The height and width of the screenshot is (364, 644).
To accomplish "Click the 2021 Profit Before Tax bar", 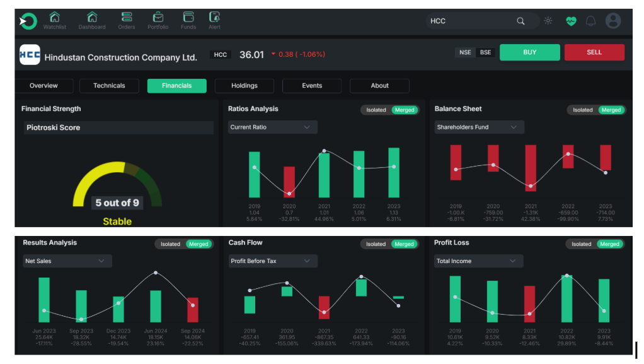I will (324, 307).
